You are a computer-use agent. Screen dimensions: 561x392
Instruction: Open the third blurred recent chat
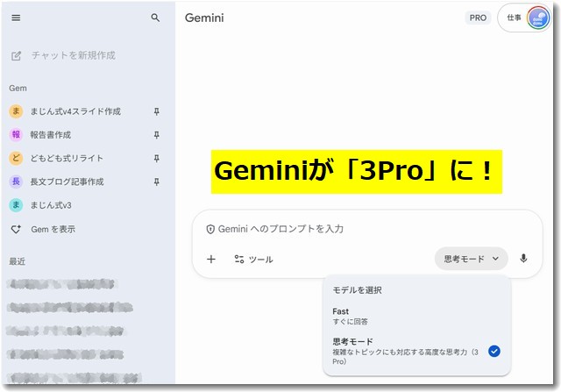click(66, 331)
